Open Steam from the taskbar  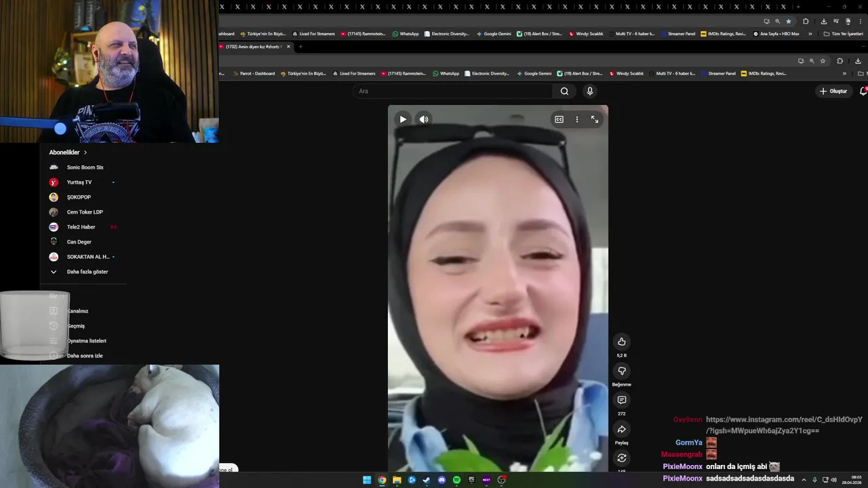click(427, 480)
